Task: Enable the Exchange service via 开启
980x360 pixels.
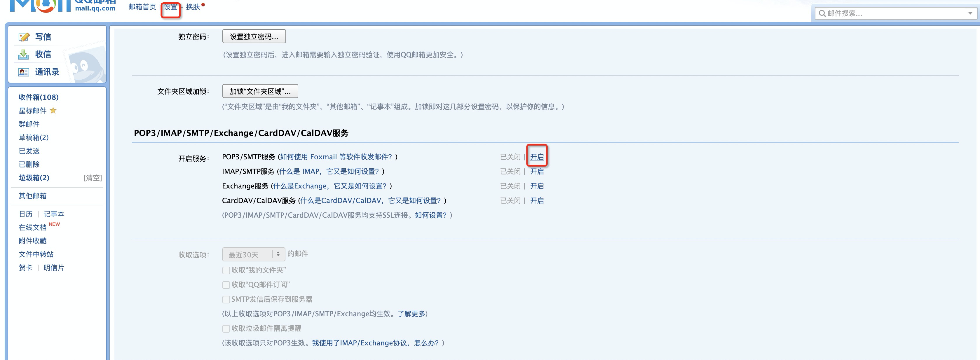Action: click(537, 186)
